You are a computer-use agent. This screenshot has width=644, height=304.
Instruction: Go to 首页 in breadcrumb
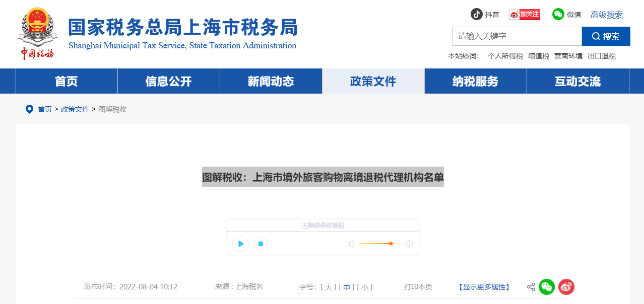click(45, 109)
